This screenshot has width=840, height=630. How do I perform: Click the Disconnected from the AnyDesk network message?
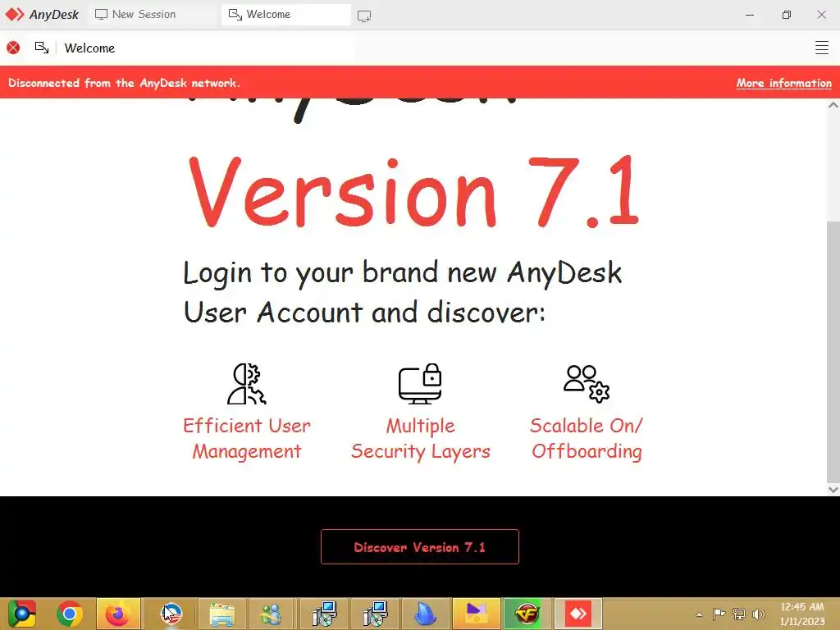click(125, 83)
